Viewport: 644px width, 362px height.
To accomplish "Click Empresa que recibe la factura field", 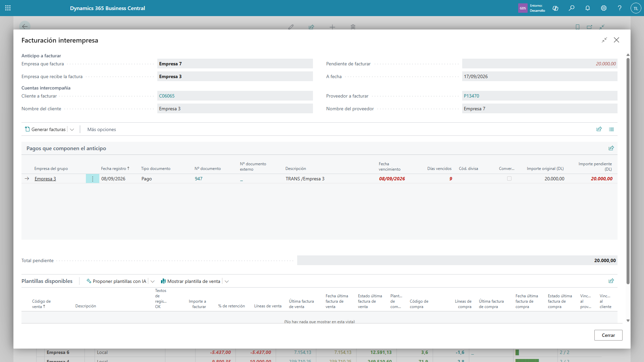I will (x=235, y=76).
